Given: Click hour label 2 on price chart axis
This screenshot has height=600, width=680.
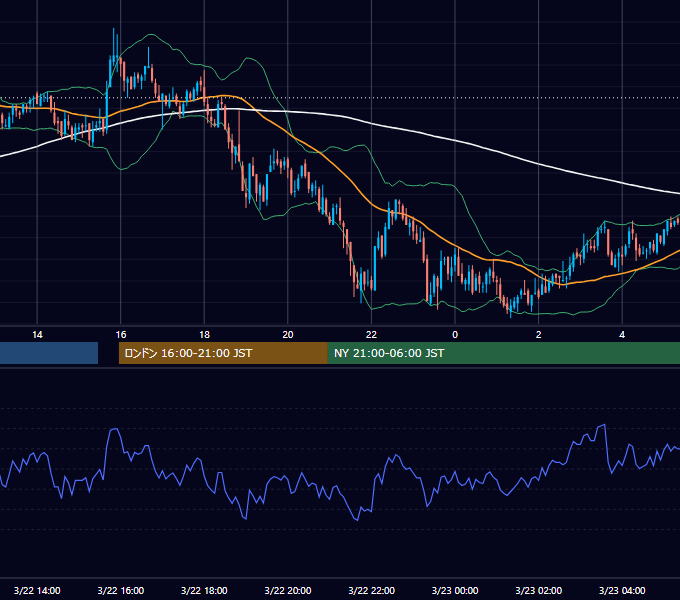Looking at the screenshot, I should pos(539,335).
